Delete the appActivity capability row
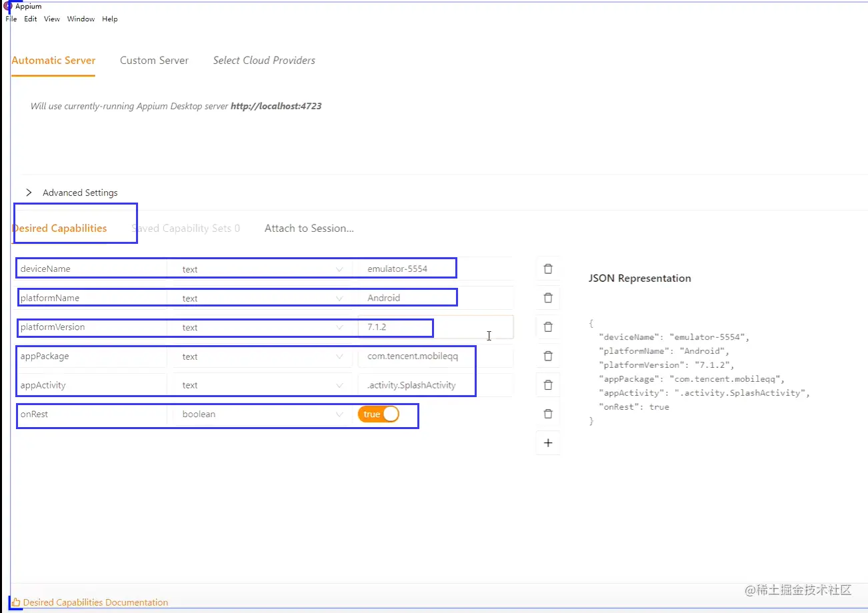 click(548, 385)
